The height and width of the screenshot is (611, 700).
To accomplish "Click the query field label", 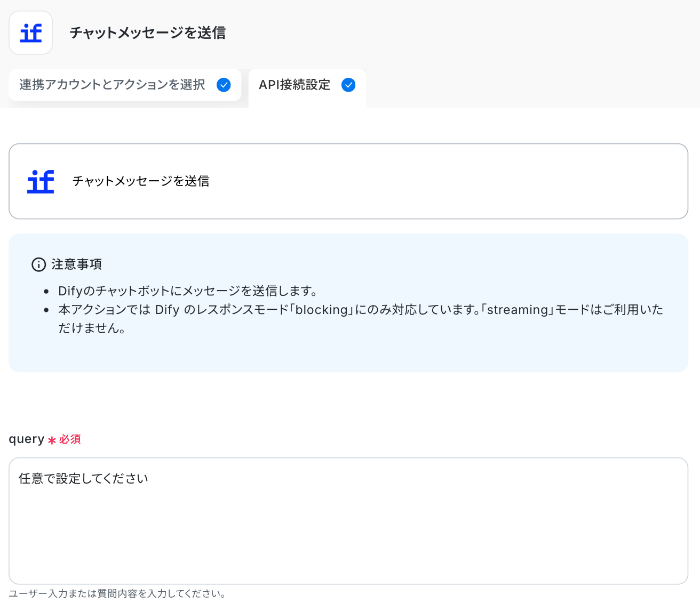I will coord(27,439).
